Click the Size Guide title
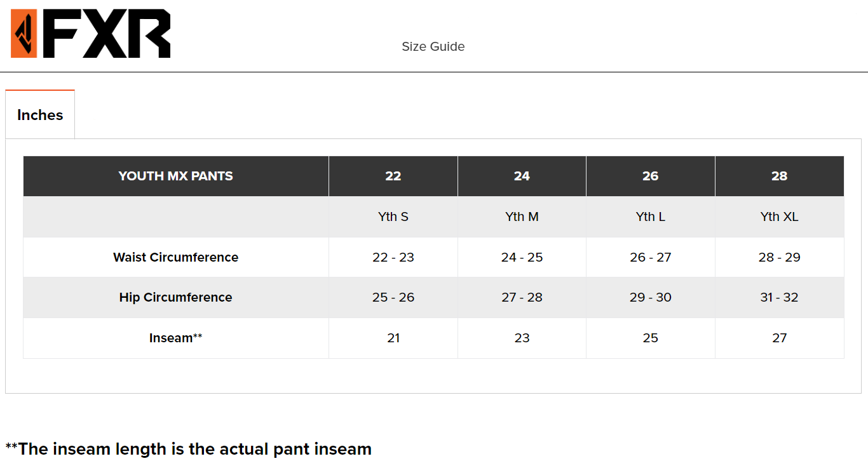The image size is (868, 461). coord(433,46)
